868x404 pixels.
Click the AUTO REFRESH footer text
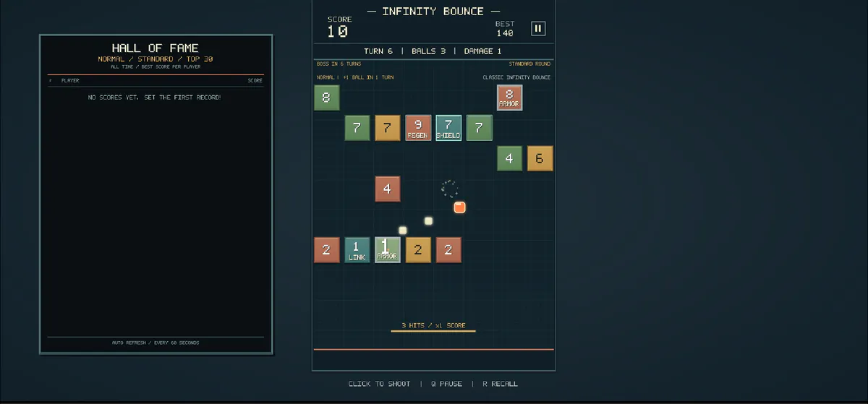pyautogui.click(x=156, y=343)
